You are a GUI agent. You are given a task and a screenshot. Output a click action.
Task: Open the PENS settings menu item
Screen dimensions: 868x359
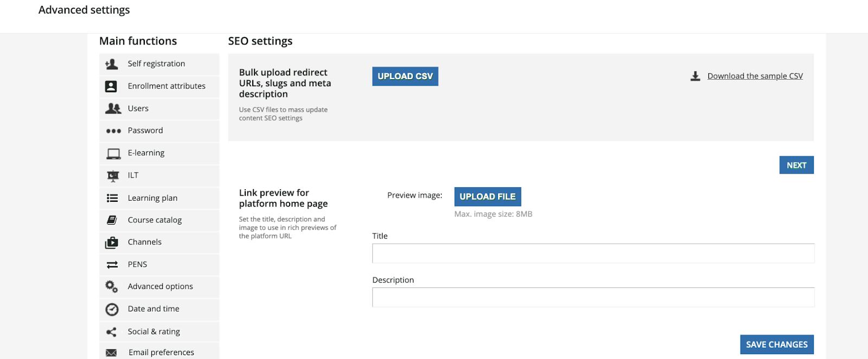tap(137, 265)
